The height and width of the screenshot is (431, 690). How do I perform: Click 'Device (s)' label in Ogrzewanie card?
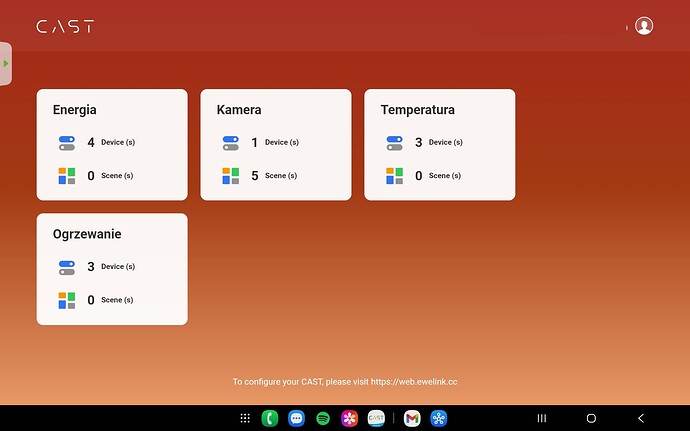(x=118, y=266)
